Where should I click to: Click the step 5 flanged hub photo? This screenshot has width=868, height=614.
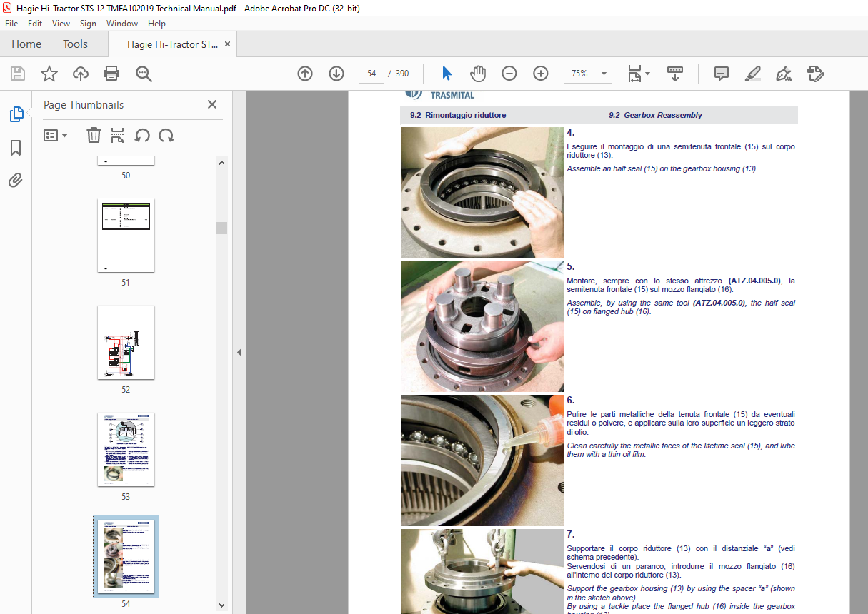482,326
